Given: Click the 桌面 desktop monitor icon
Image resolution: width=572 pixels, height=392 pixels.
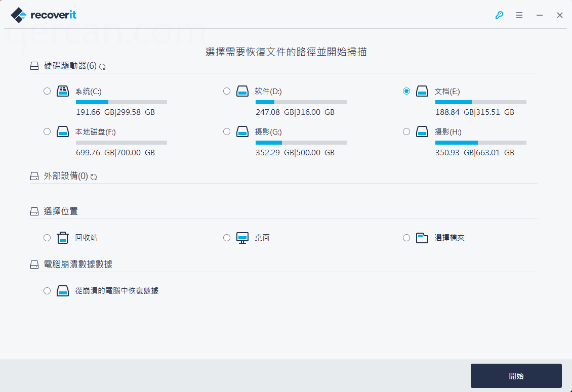Looking at the screenshot, I should tap(242, 238).
